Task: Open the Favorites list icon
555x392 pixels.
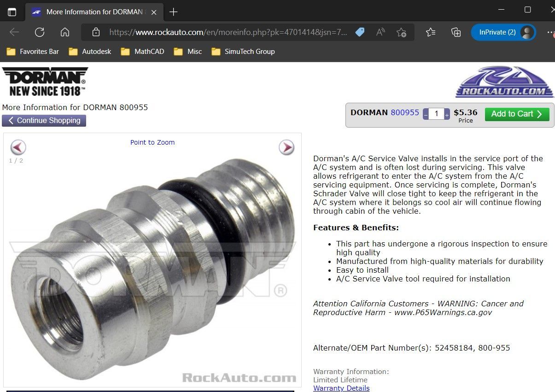Action: coord(431,32)
